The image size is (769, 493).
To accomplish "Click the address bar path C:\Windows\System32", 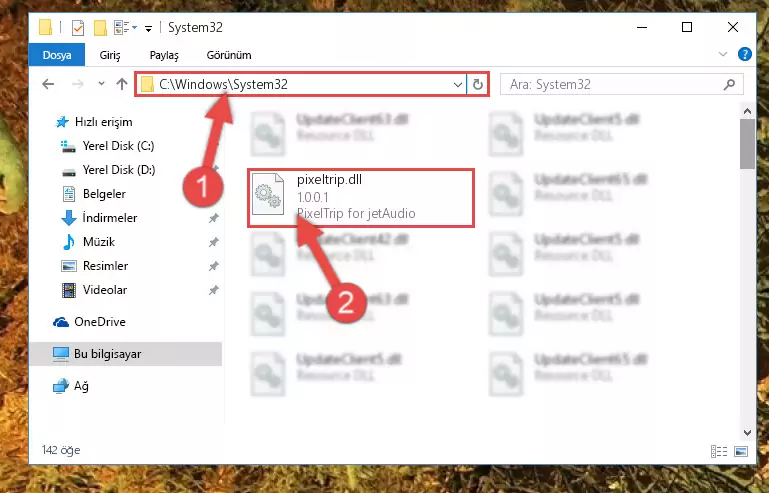I will coord(223,84).
